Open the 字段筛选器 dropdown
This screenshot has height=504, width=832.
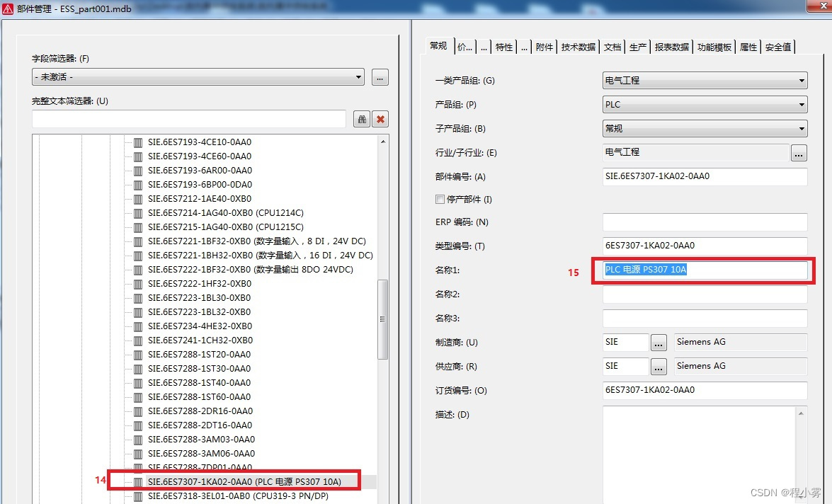coord(359,76)
